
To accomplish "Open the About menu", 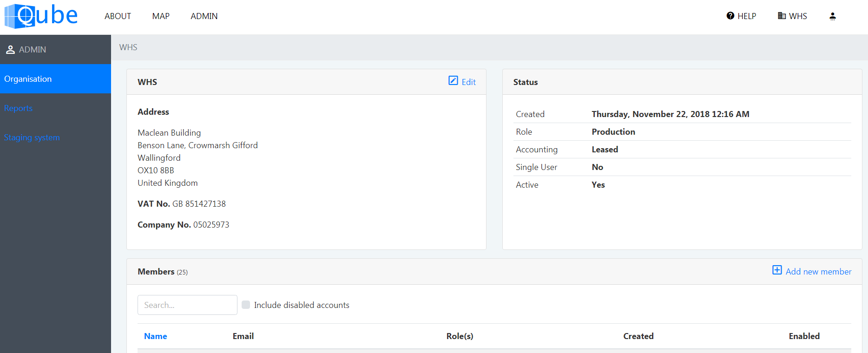I will tap(118, 16).
